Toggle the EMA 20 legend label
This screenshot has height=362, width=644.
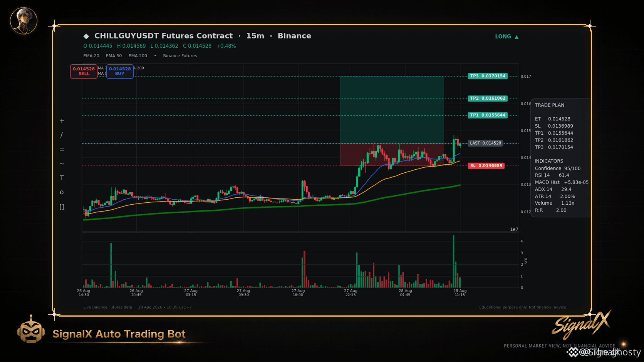91,56
